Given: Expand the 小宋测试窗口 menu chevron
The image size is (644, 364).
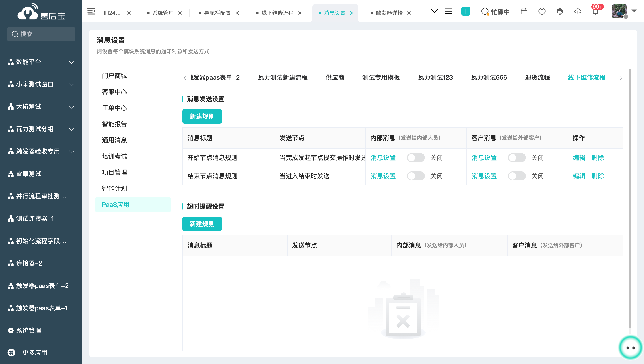Looking at the screenshot, I should pos(72,85).
